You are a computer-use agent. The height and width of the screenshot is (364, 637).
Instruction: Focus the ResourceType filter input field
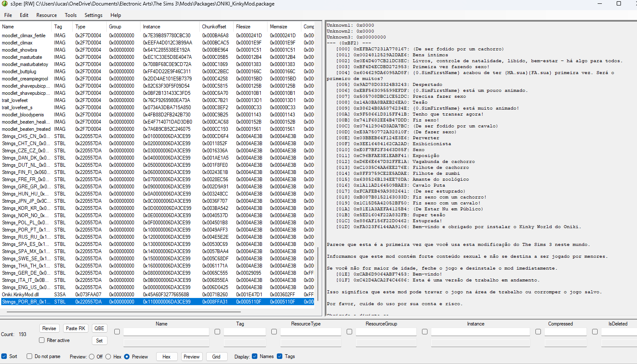tap(311, 332)
